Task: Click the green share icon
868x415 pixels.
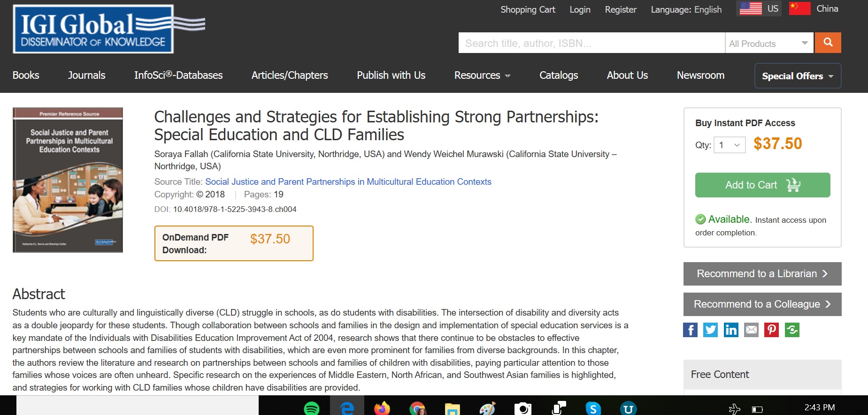Action: coord(792,330)
